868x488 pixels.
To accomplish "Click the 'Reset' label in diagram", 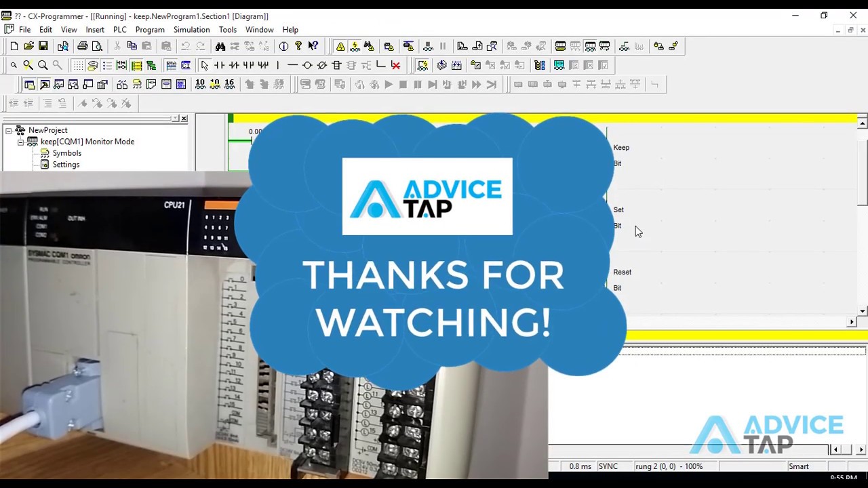I will [x=622, y=272].
